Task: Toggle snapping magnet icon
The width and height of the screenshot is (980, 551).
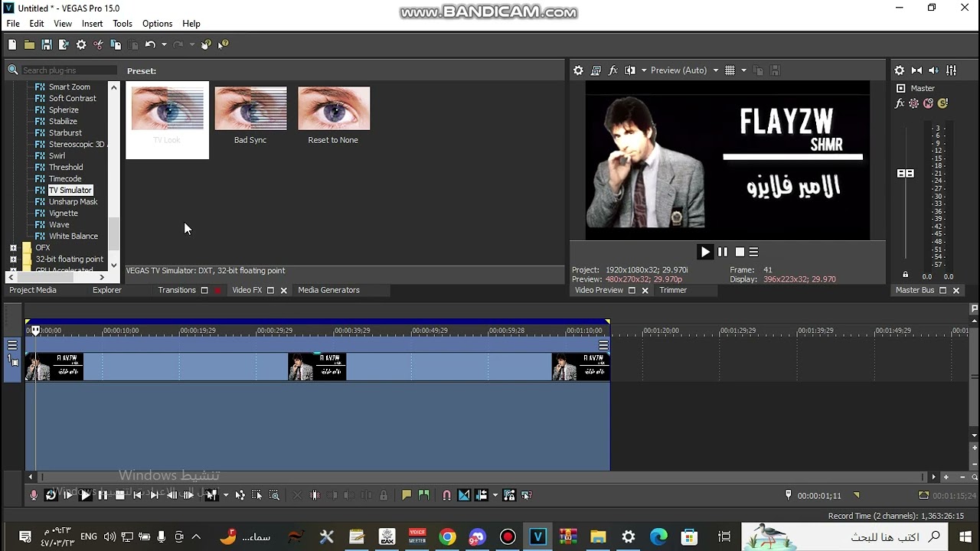Action: point(446,495)
